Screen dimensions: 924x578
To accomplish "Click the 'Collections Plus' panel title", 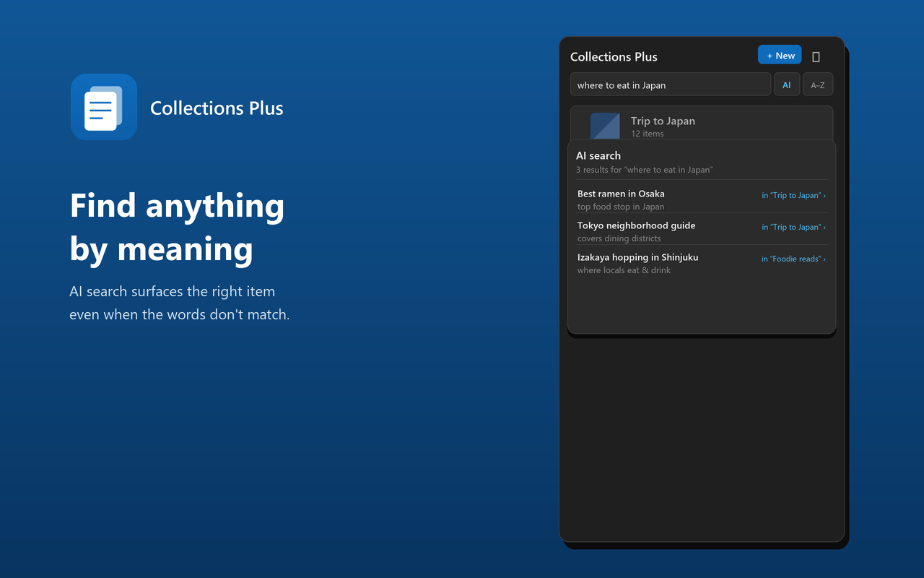I will [x=614, y=56].
